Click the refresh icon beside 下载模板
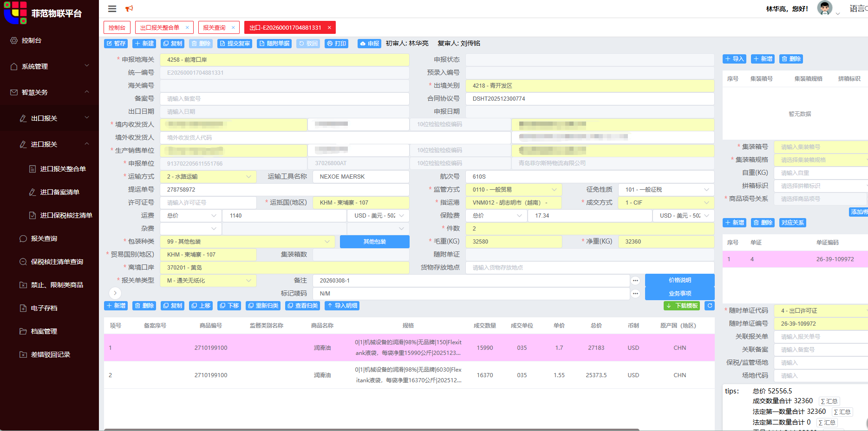This screenshot has width=868, height=431. (709, 306)
